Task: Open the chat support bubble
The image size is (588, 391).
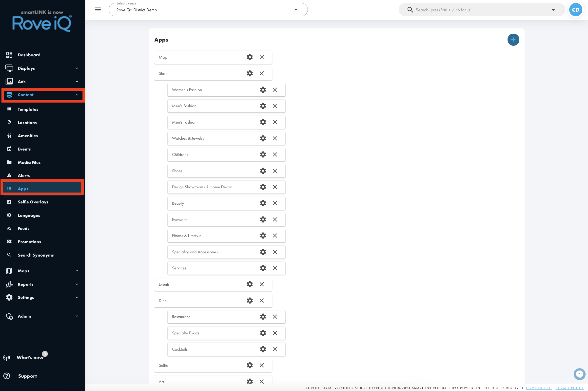Action: click(x=579, y=374)
